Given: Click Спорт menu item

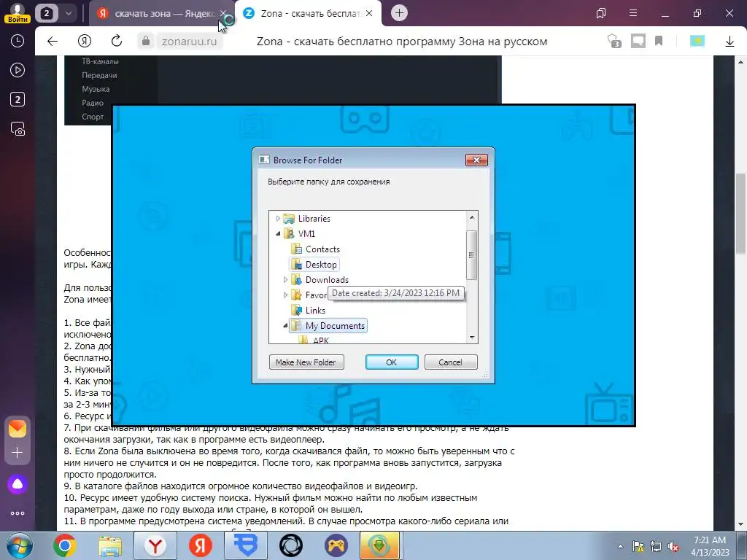Looking at the screenshot, I should tap(93, 117).
